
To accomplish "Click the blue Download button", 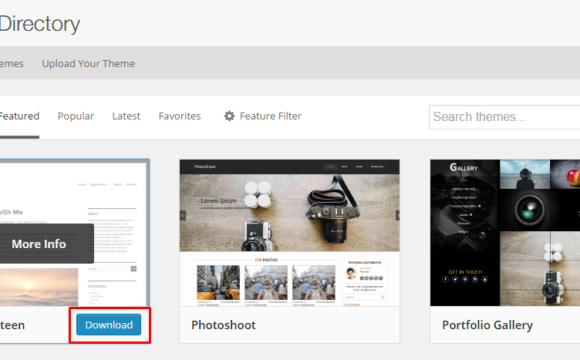I will coord(109,324).
